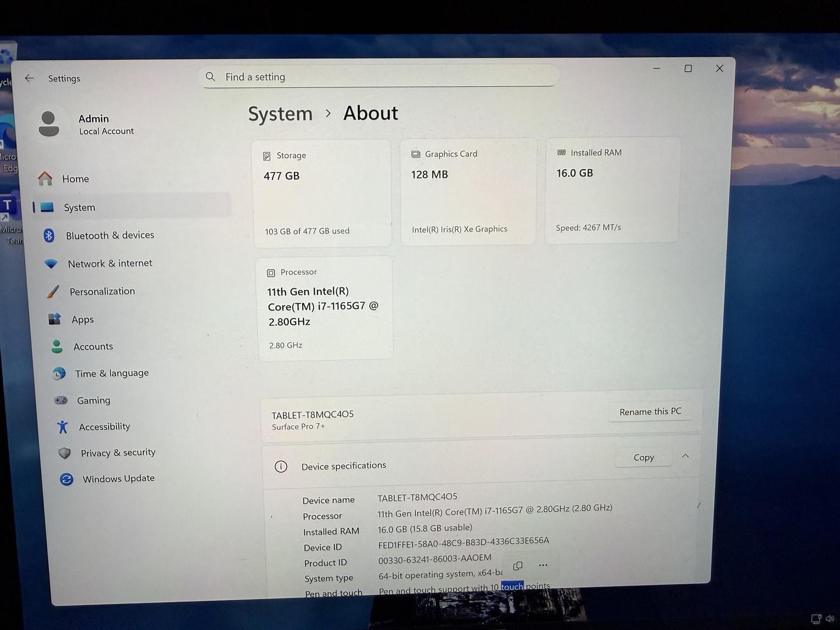Open the Storage info card
840x630 pixels.
click(x=323, y=192)
